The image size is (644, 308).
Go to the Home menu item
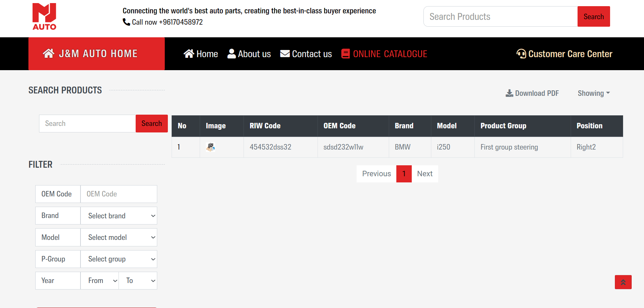201,54
